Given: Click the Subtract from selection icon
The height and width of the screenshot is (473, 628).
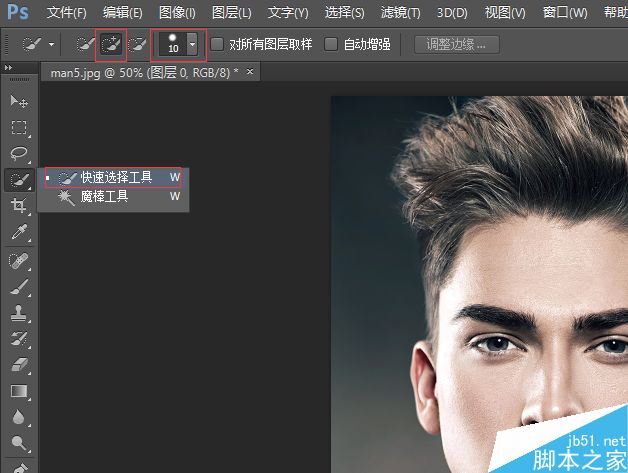Looking at the screenshot, I should point(138,44).
